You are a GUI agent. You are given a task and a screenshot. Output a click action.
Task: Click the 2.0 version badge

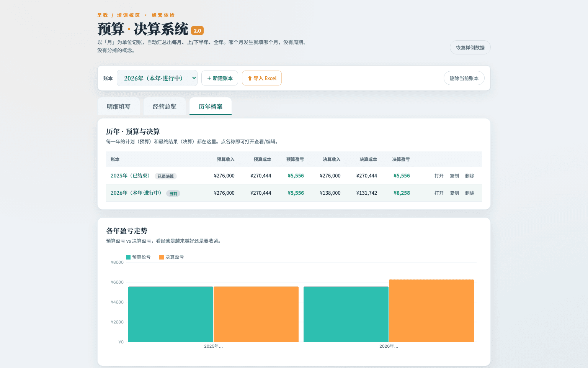coord(198,31)
